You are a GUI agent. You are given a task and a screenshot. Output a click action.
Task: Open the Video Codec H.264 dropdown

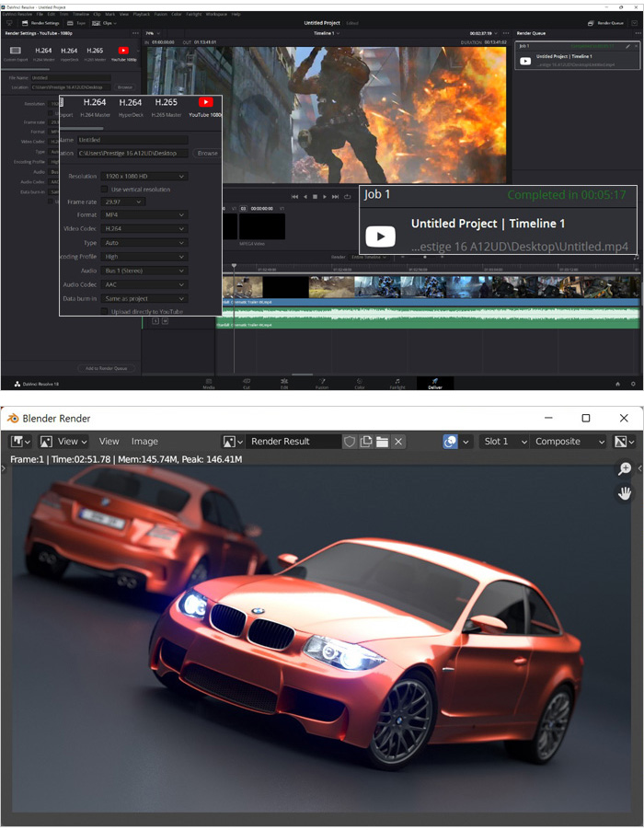click(x=144, y=229)
